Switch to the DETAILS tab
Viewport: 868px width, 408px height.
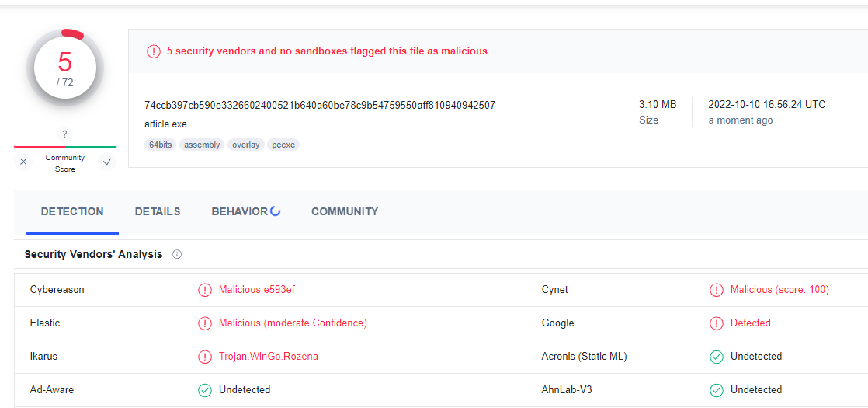157,211
